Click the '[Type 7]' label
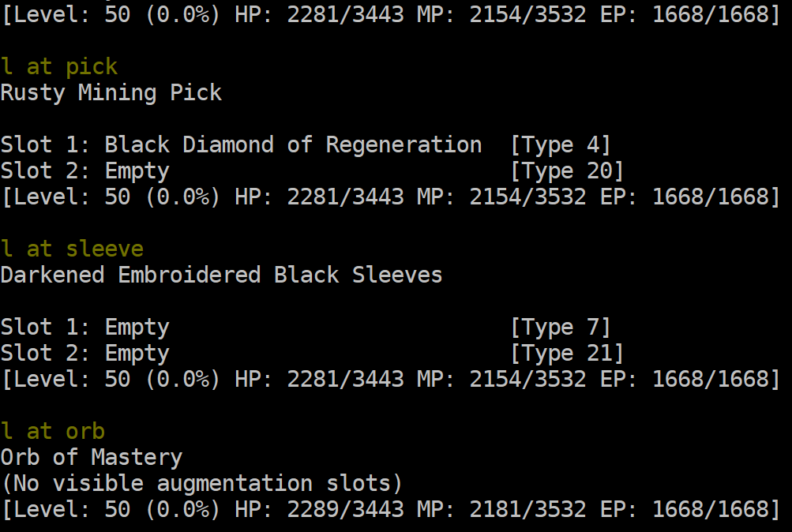792x532 pixels. 560,328
